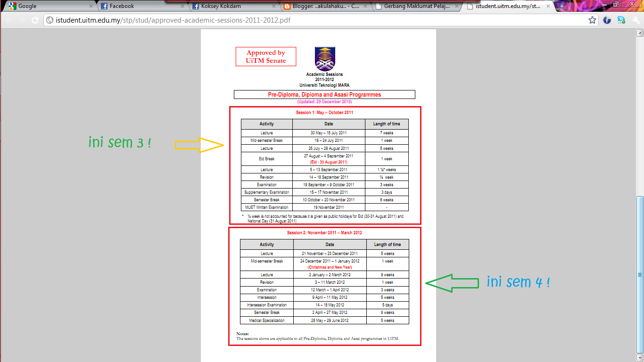
Task: Click the '12 March – 1 April 2012' cell
Action: coord(330,290)
